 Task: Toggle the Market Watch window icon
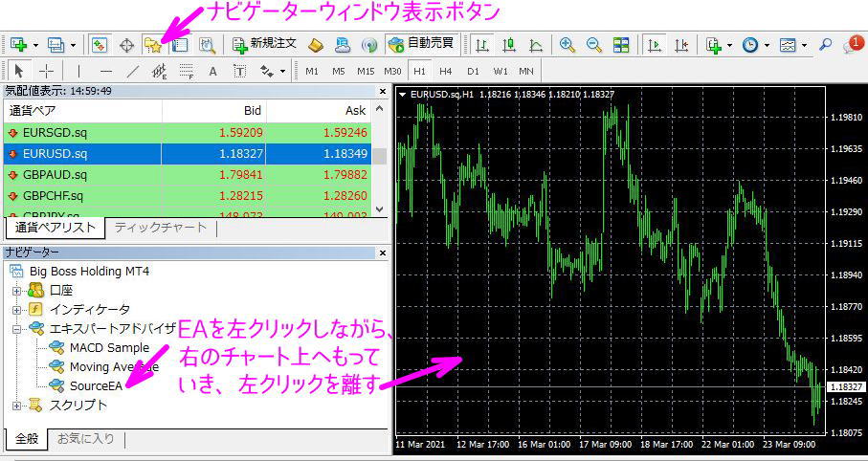tap(100, 45)
